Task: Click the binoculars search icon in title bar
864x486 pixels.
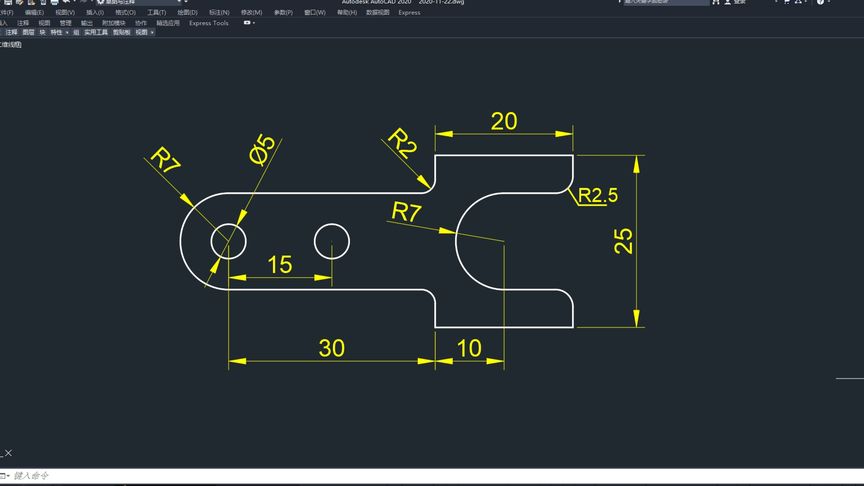Action: [716, 2]
